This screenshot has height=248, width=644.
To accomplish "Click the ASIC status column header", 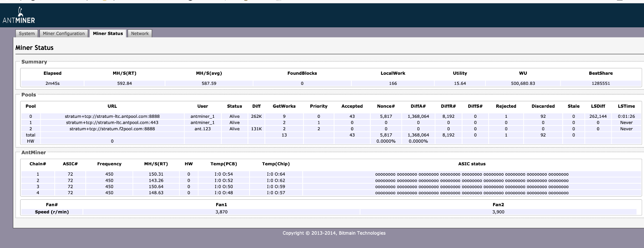I will (x=472, y=164).
